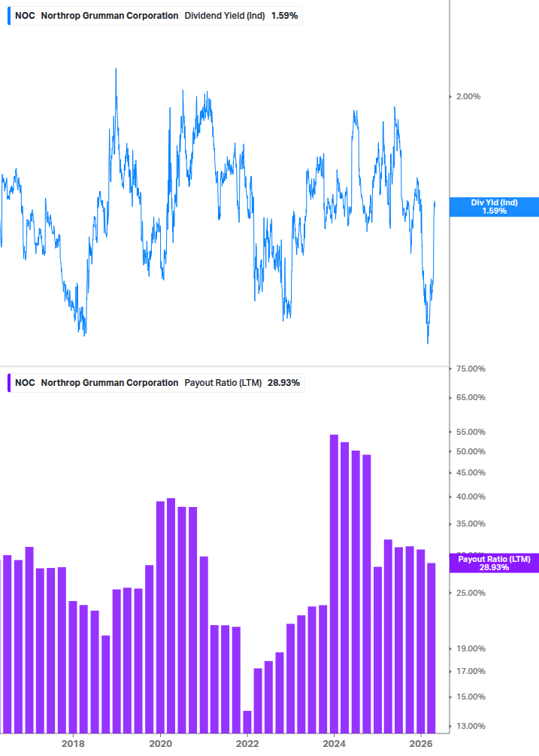Click the 35.00% axis label
This screenshot has height=756, width=539.
[x=471, y=524]
